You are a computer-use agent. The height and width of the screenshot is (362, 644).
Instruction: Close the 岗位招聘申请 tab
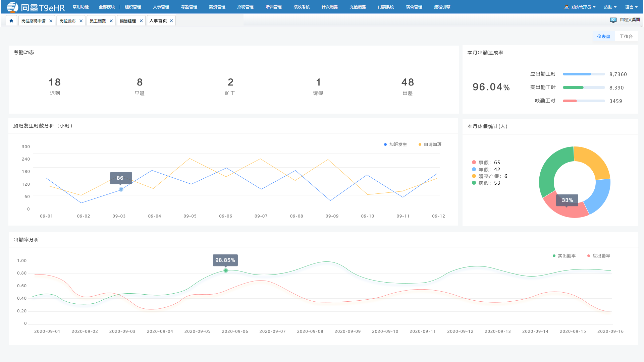tap(51, 21)
